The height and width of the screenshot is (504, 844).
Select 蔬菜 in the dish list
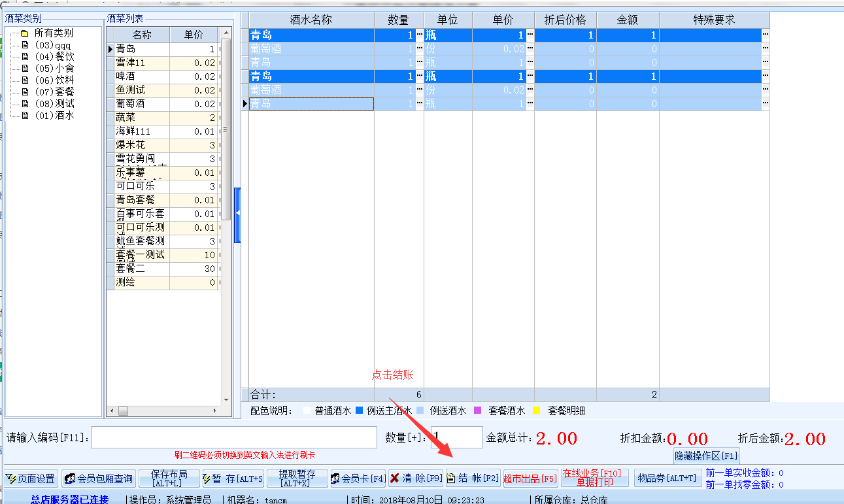click(x=142, y=118)
